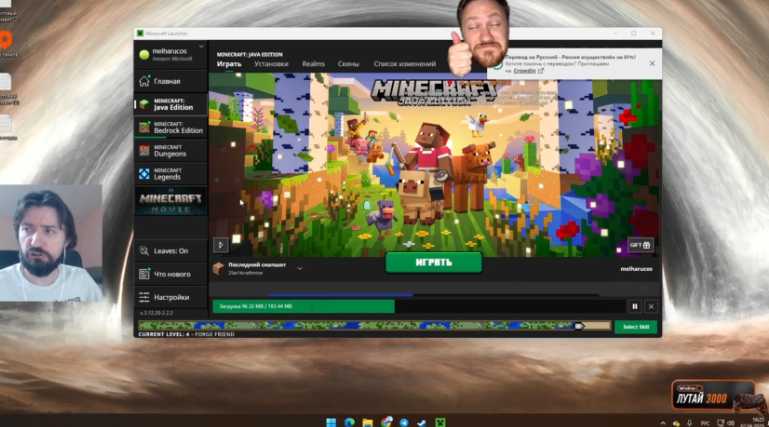Switch to the Установки tab
The image size is (769, 427).
[x=271, y=64]
